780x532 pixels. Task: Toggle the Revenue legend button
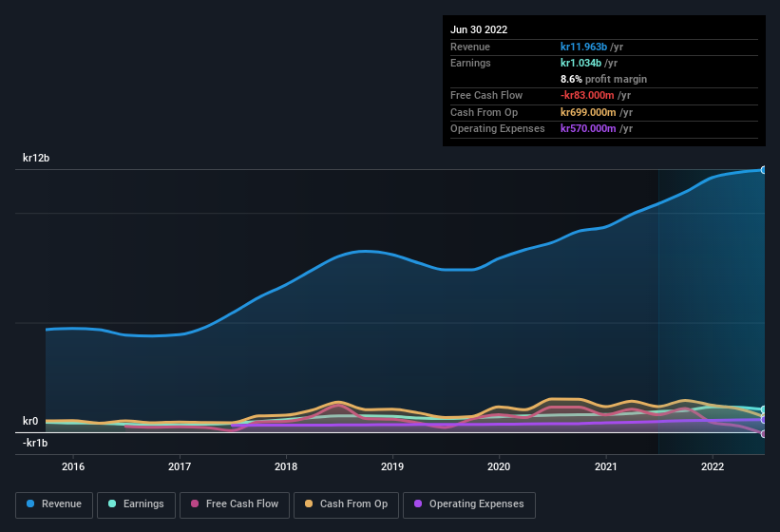point(54,504)
